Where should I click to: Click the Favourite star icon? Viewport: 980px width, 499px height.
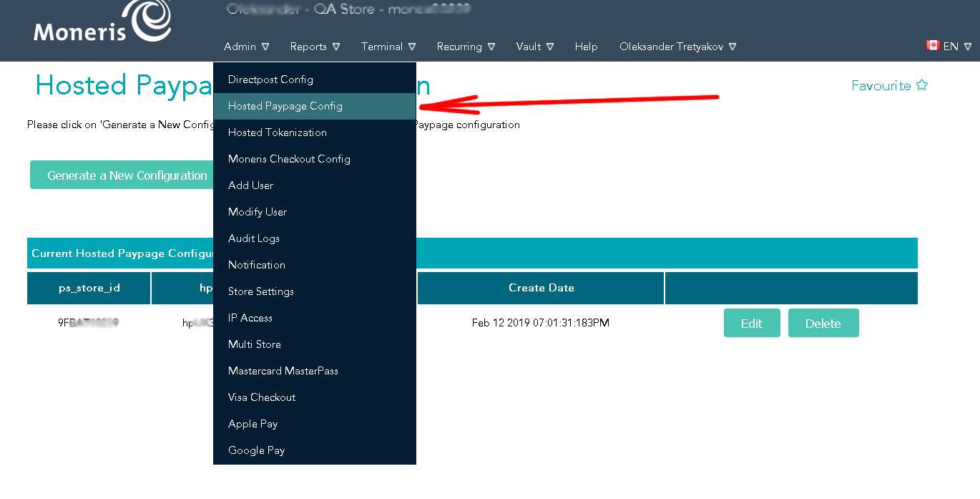(921, 85)
